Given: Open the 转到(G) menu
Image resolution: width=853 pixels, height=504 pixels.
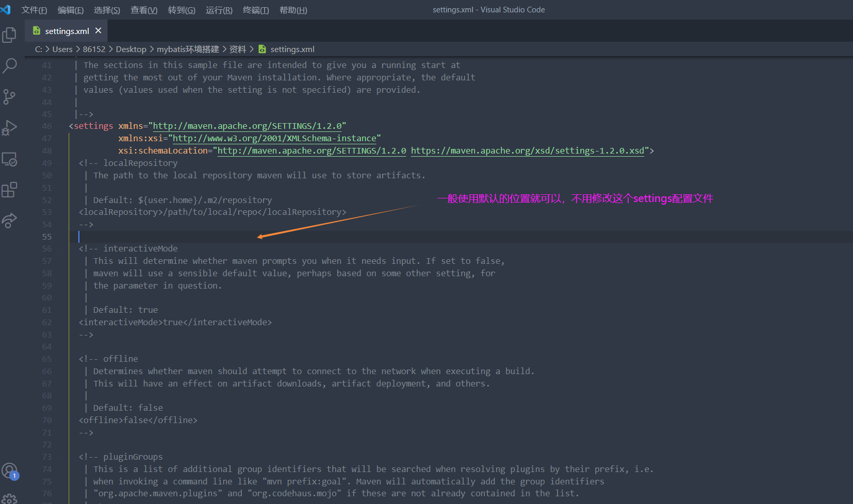Looking at the screenshot, I should pos(182,10).
